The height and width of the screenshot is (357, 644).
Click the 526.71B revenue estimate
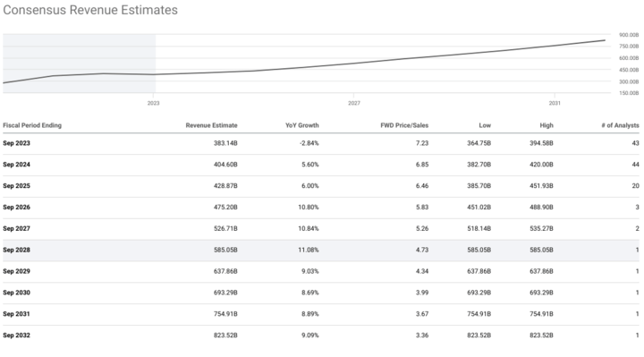point(225,229)
